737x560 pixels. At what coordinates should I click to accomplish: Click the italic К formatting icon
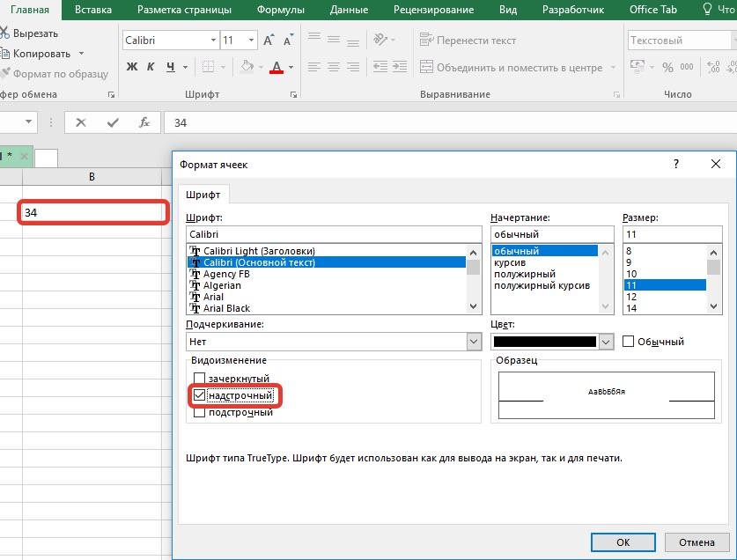pos(151,67)
